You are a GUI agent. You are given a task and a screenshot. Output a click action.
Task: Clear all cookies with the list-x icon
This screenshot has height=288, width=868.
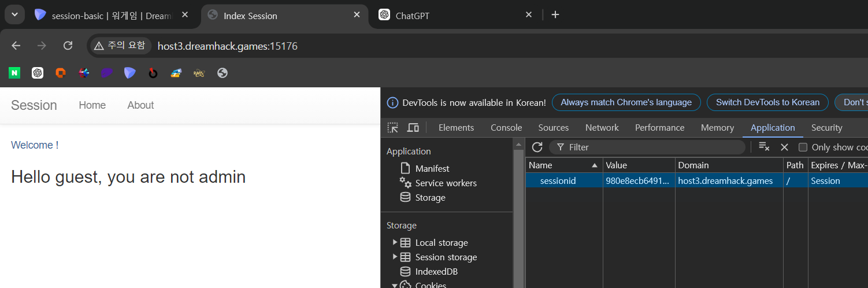pyautogui.click(x=764, y=147)
